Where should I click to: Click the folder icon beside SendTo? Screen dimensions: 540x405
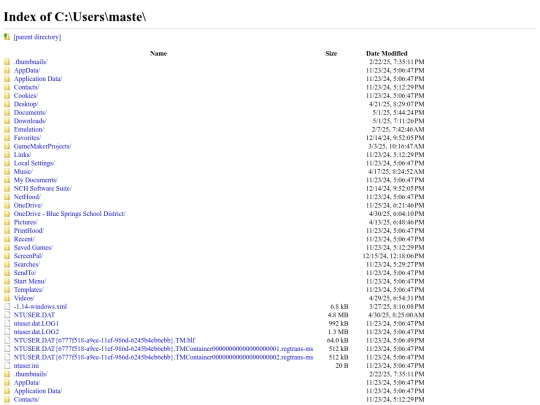point(7,273)
